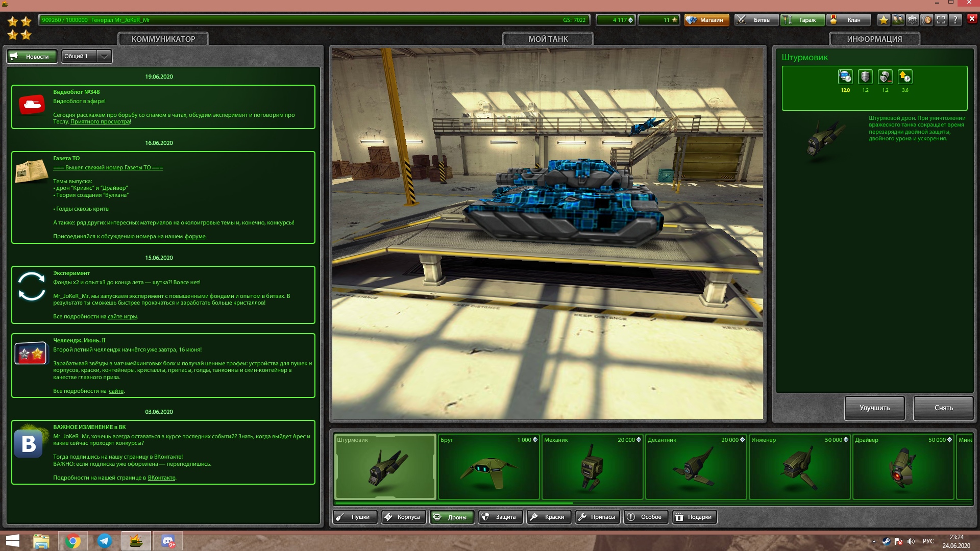Click the crystals balance 4 117 field

click(x=616, y=20)
